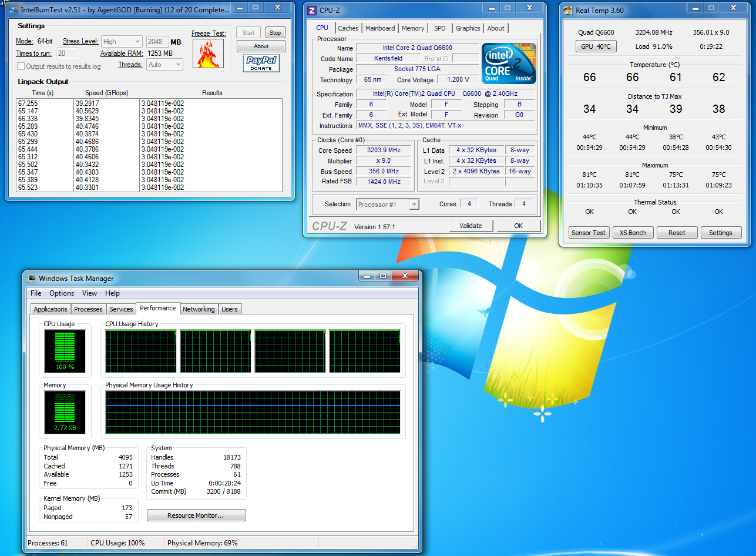Click the Memory gauge showing 2.77 GB
Viewport: 756px width, 556px height.
tap(65, 412)
